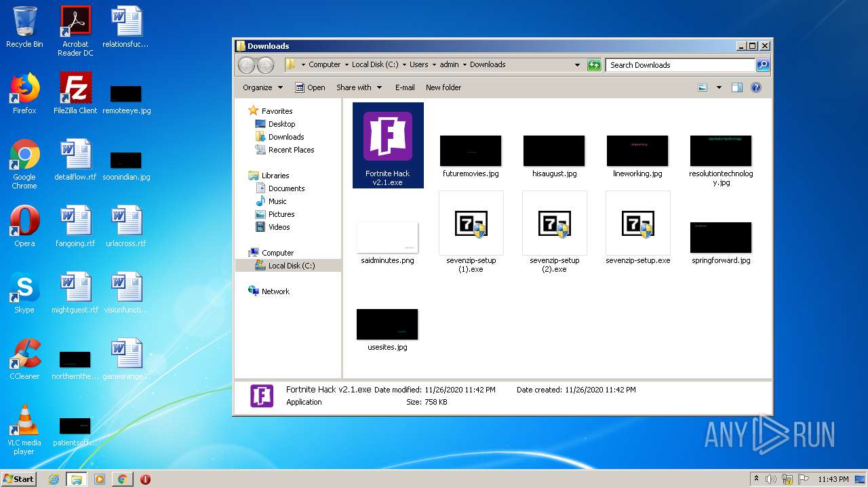Select futuremovies.jpg thumbnail
868x488 pixels.
[471, 150]
